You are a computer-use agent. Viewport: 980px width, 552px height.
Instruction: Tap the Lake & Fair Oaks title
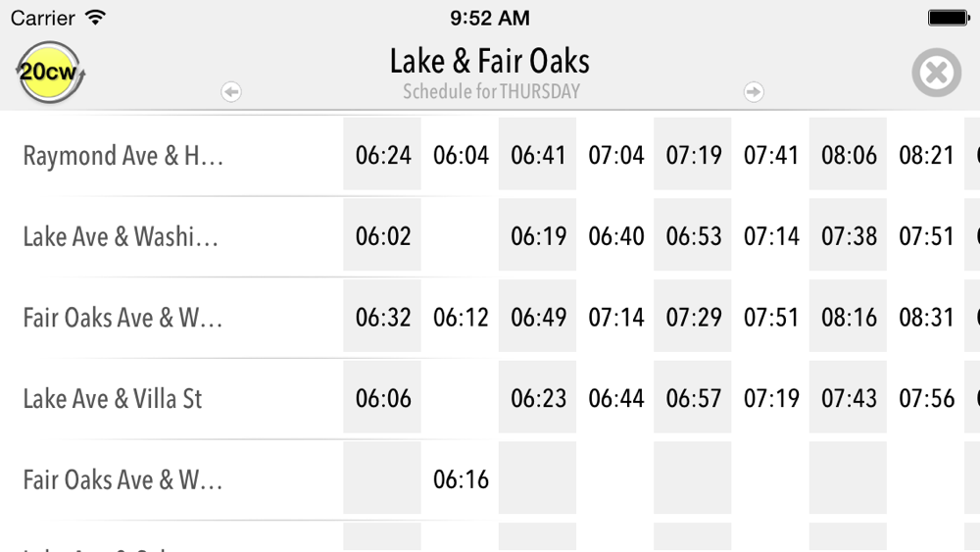click(490, 62)
